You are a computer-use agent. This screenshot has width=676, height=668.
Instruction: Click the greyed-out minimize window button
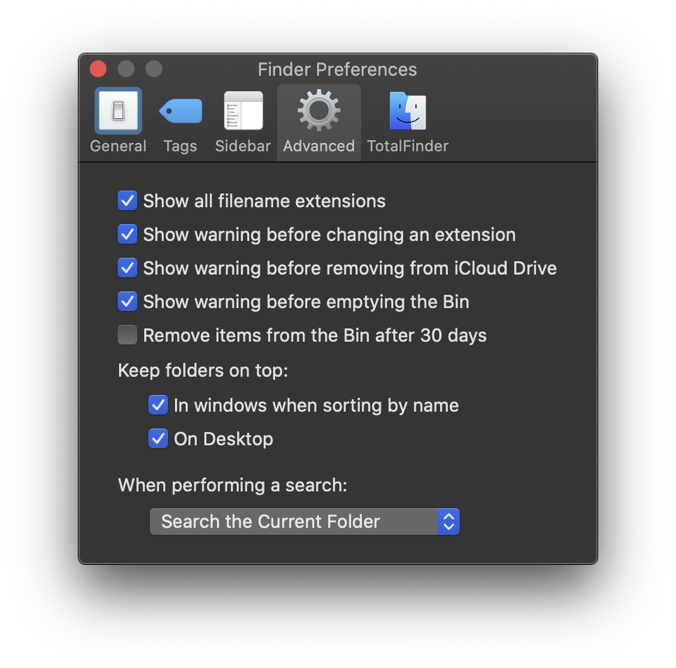[x=126, y=69]
